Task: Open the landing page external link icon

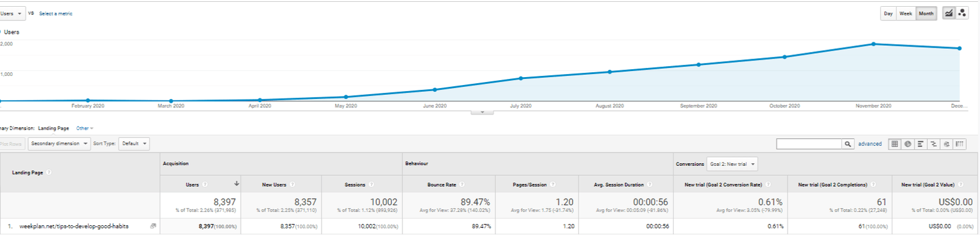Action: pos(153,226)
